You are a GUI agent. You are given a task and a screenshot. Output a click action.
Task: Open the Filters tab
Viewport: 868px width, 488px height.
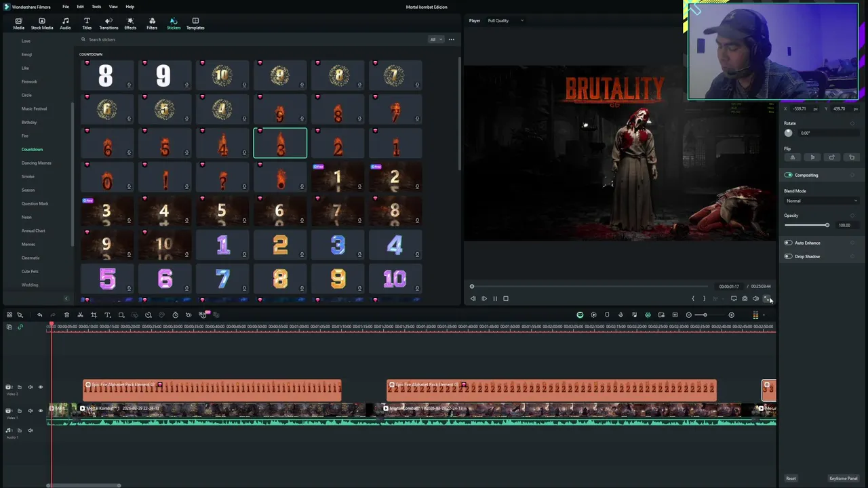[x=152, y=24]
